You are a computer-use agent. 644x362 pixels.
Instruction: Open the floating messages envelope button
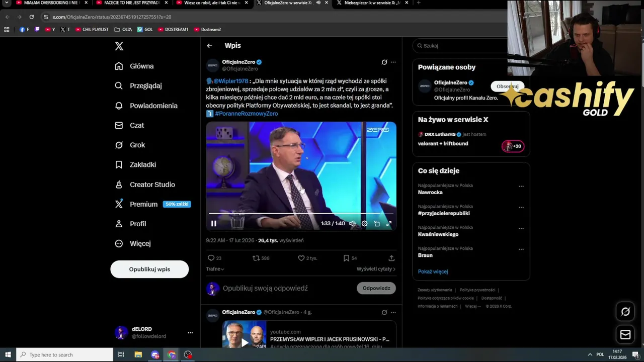(625, 334)
